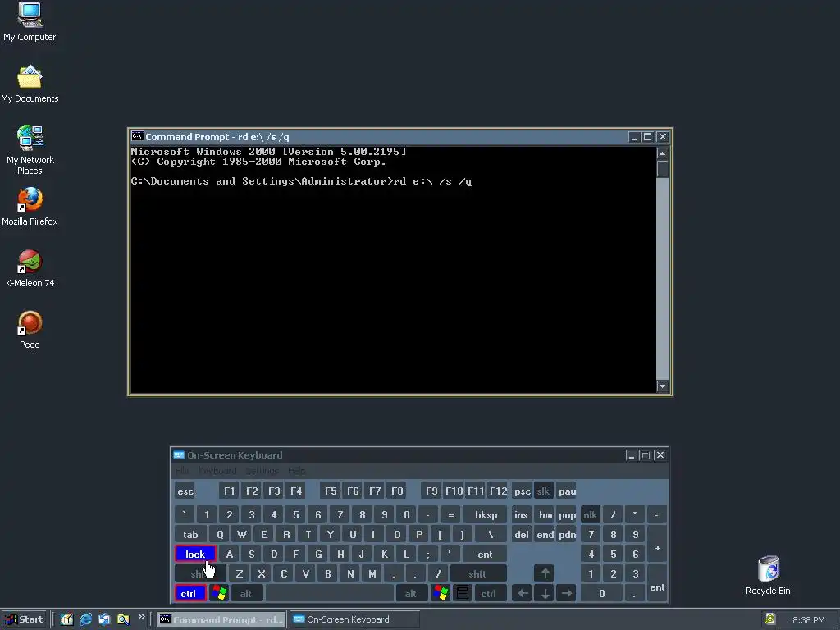
Task: Click the hm home key
Action: pos(546,515)
